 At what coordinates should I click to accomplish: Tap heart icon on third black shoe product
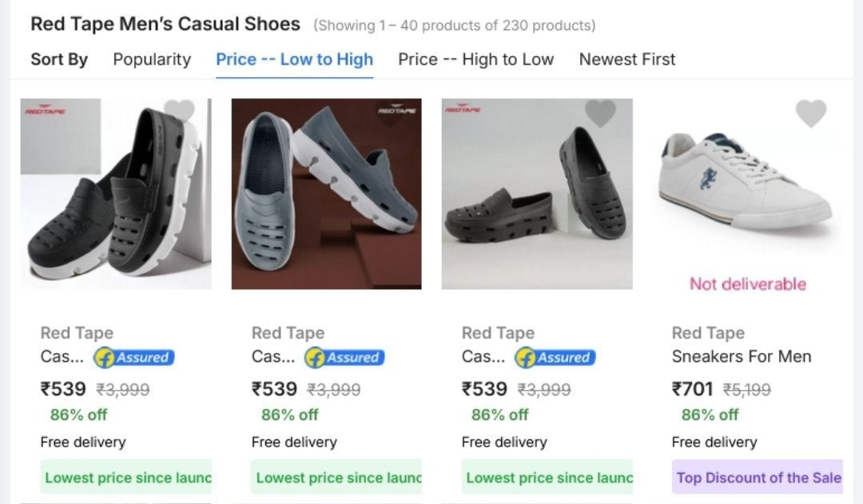(600, 113)
